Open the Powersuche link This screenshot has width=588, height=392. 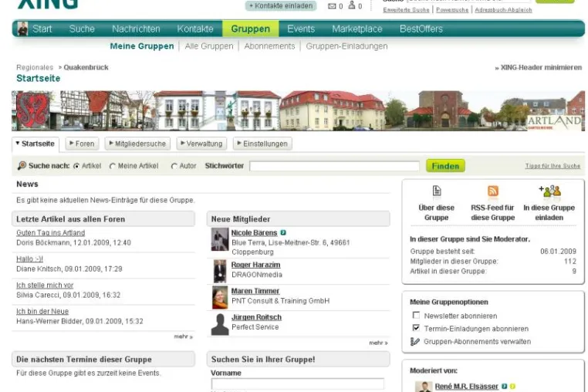point(452,10)
